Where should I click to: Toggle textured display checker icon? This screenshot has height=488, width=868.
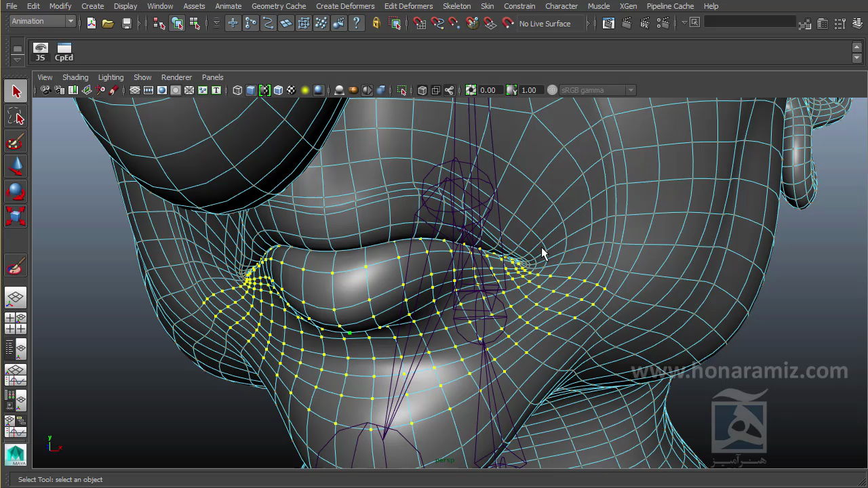tap(292, 90)
